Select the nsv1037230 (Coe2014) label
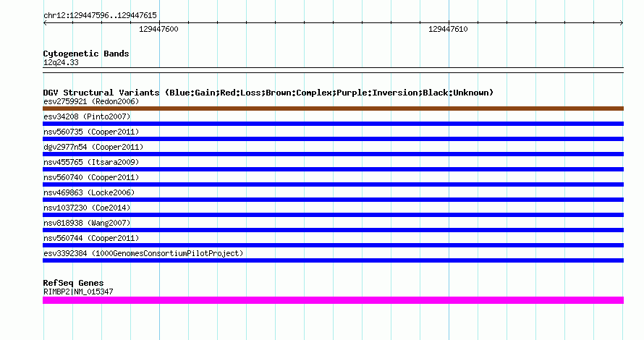The height and width of the screenshot is (340, 644). [x=87, y=208]
